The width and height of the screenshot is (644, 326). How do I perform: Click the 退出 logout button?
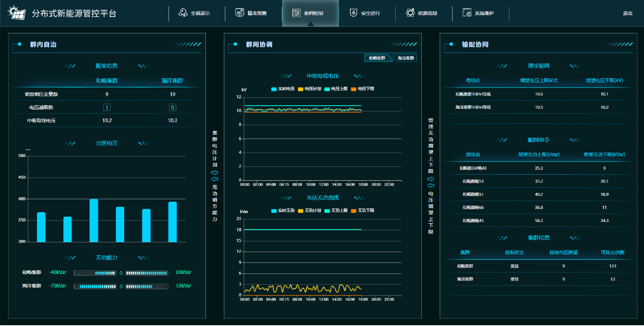[627, 13]
